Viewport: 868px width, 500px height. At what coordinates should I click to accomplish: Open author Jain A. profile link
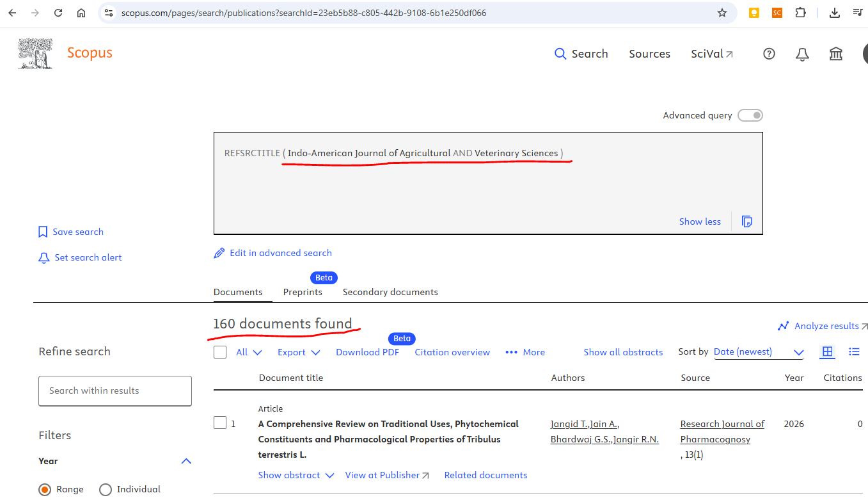(604, 424)
